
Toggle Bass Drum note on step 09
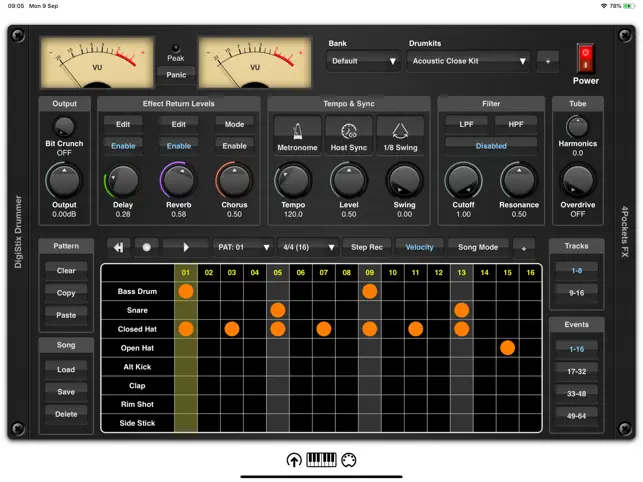[369, 291]
